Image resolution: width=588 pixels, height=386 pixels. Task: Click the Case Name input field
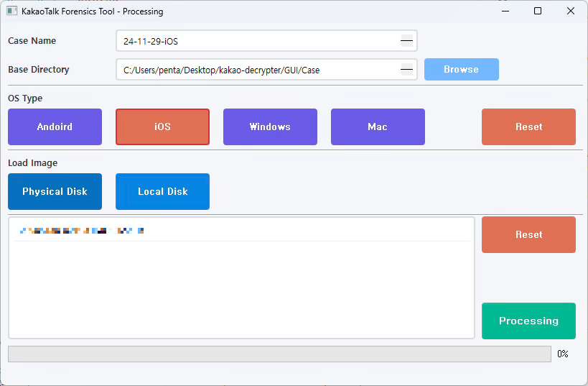[266, 40]
